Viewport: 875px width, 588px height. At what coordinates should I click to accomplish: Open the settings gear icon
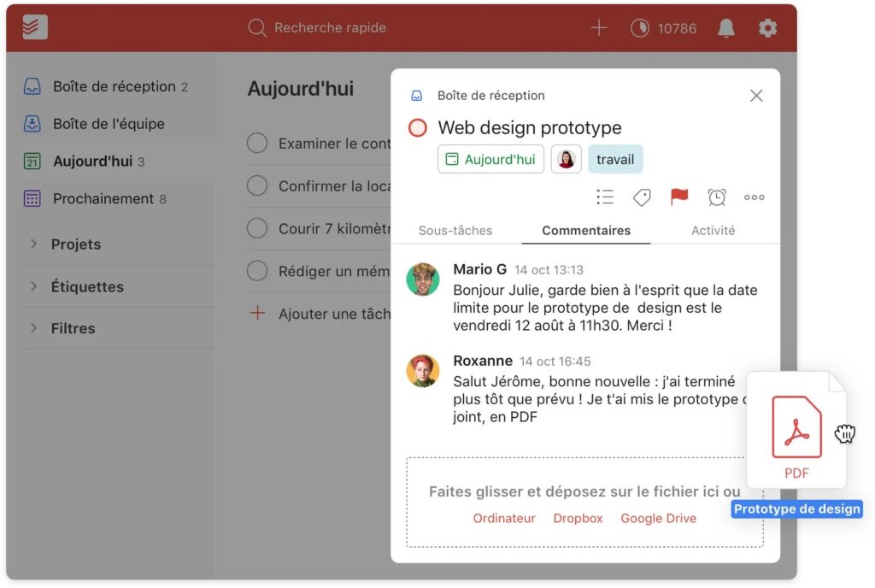click(x=768, y=27)
